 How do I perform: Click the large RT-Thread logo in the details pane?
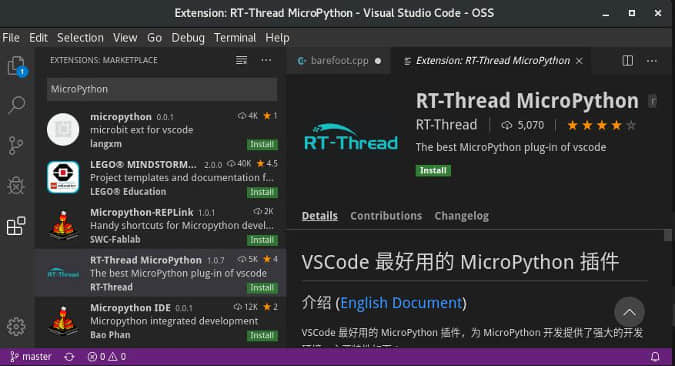350,137
